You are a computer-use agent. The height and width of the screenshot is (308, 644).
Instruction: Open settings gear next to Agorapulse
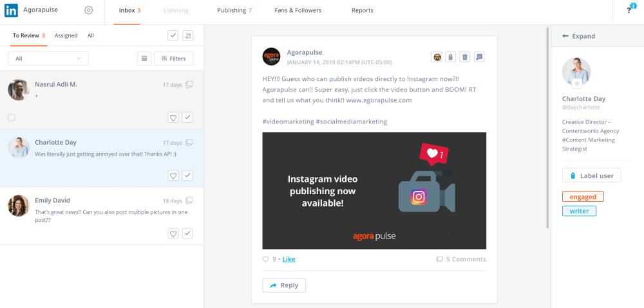[x=89, y=10]
